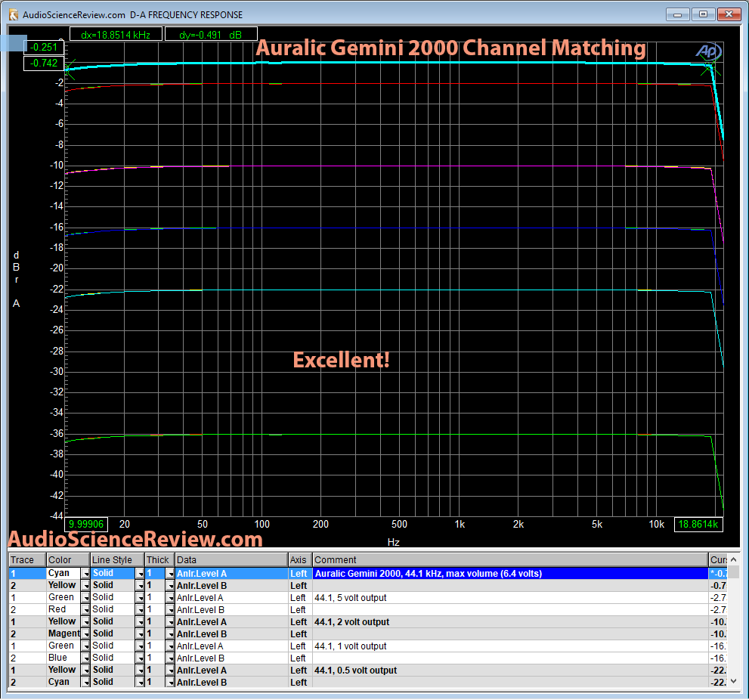Image resolution: width=749 pixels, height=700 pixels.
Task: Select the comment '44.1, 1 volt output'
Action: click(350, 646)
